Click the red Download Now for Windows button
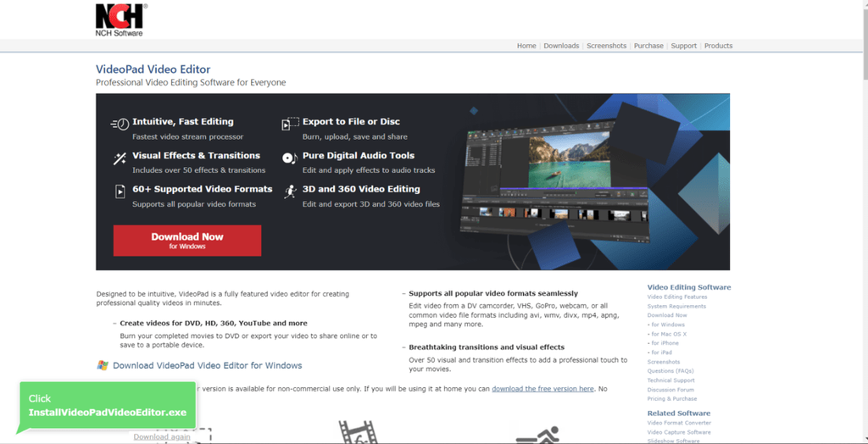This screenshot has width=868, height=444. coord(187,241)
